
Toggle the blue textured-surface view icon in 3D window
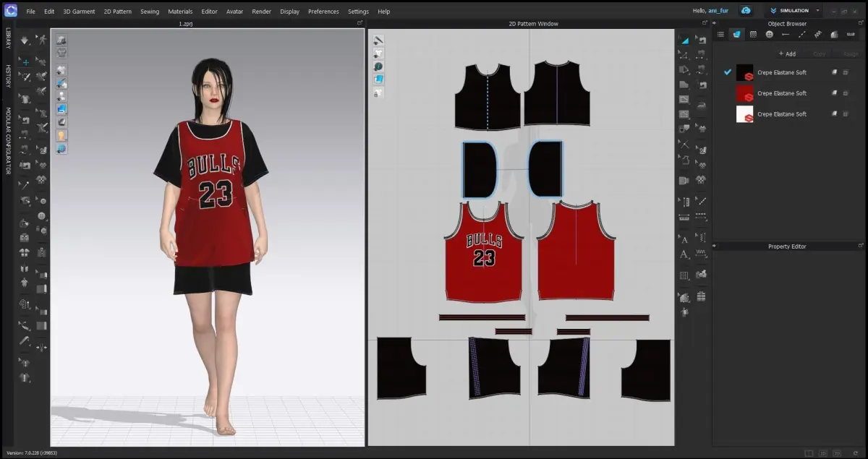[x=61, y=109]
